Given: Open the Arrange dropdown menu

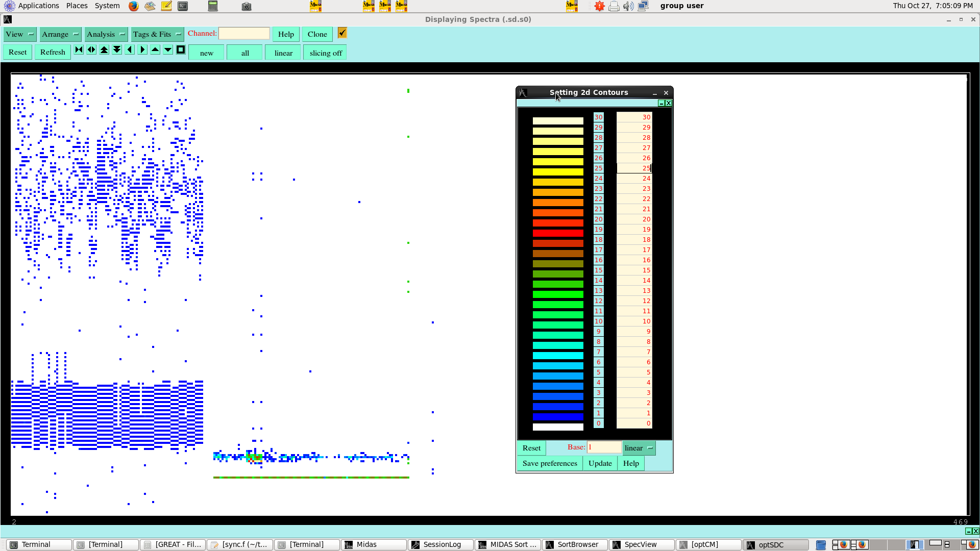Looking at the screenshot, I should (x=60, y=34).
